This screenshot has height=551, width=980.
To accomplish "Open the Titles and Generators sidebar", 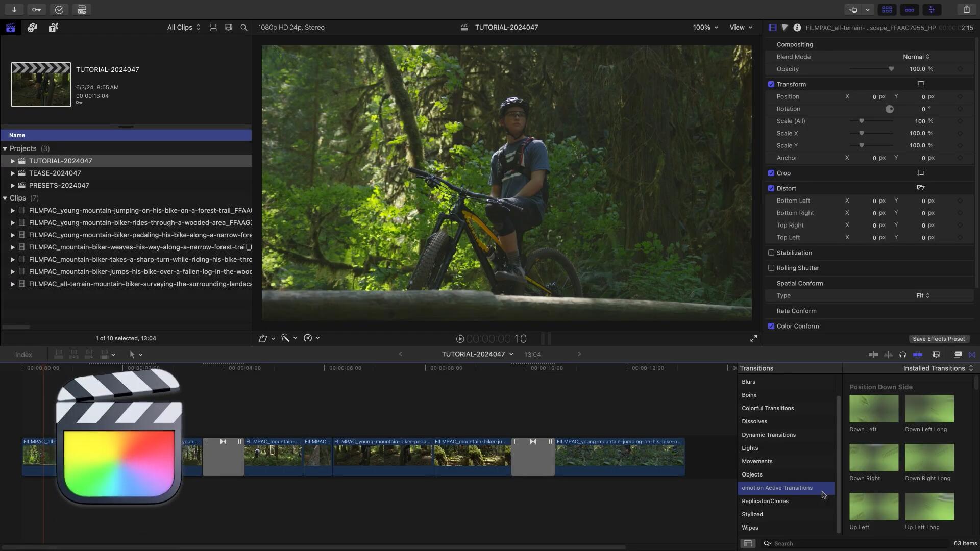I will coord(54,28).
